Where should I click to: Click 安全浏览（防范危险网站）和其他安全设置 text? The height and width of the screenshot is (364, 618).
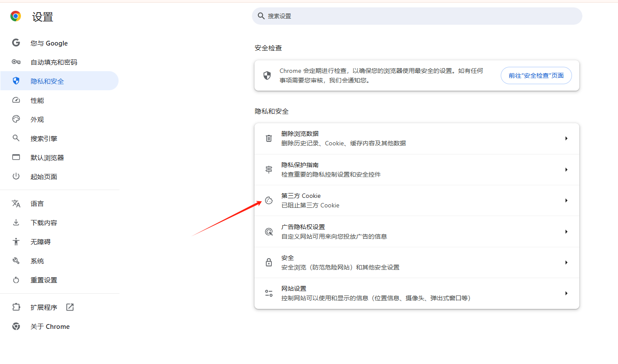[340, 267]
